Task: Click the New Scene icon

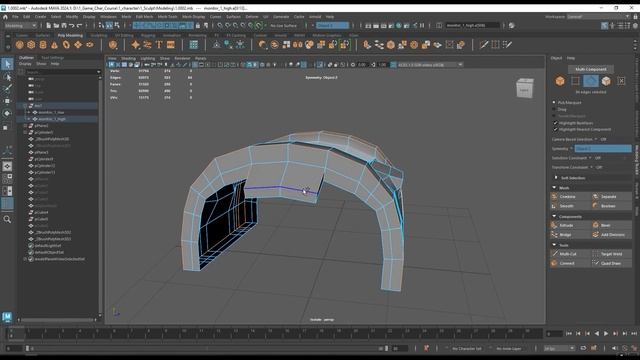Action: pos(49,26)
